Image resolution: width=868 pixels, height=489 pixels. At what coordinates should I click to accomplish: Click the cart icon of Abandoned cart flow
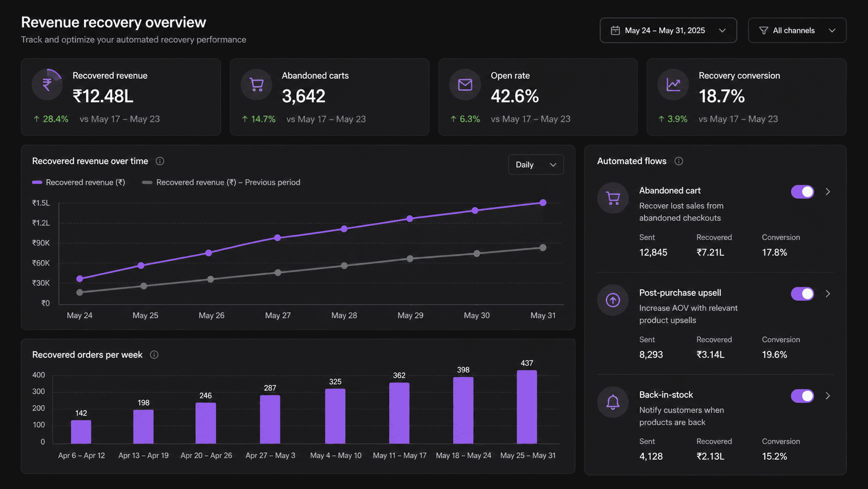[613, 198]
